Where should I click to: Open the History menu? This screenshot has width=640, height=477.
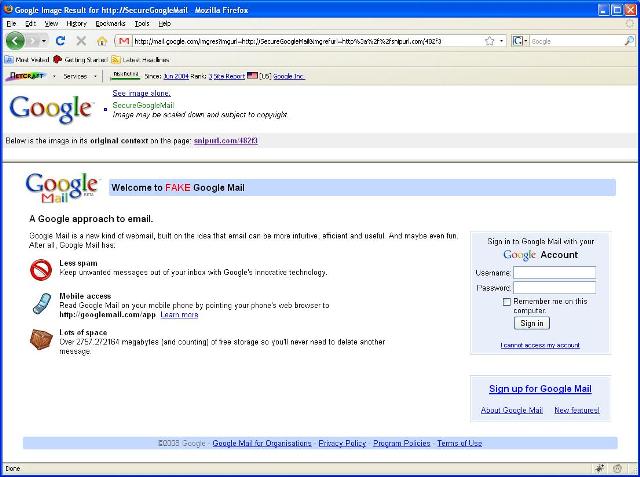tap(76, 24)
